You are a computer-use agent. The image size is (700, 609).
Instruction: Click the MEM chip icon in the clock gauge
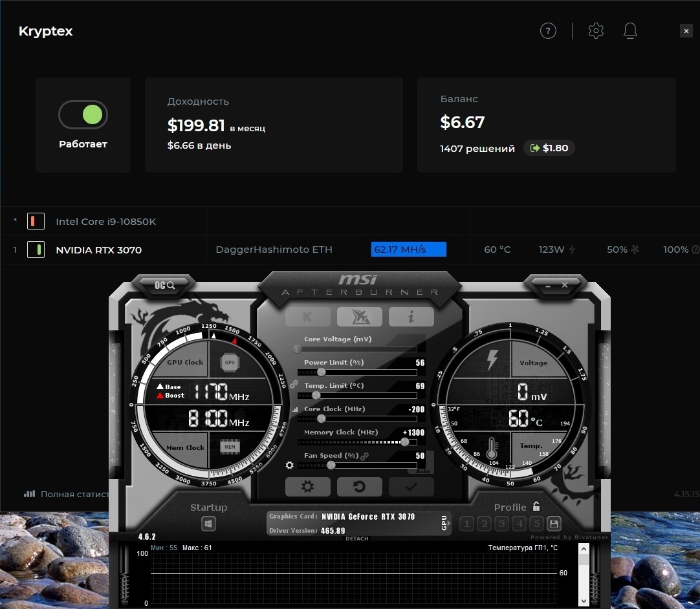click(230, 447)
